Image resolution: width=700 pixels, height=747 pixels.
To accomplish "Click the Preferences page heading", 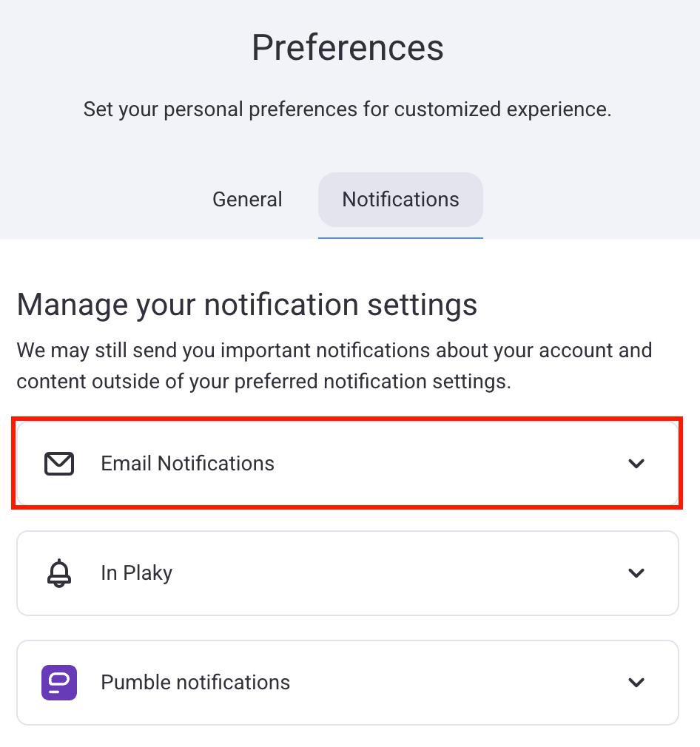I will pos(347,48).
